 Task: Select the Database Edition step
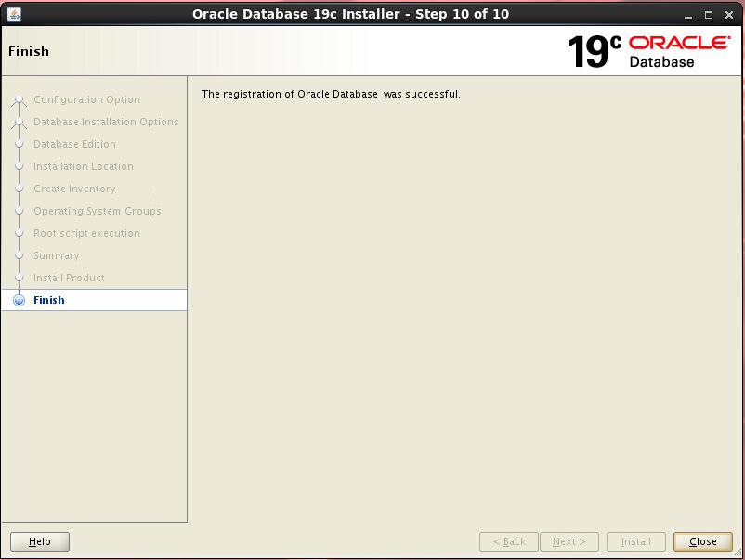tap(74, 144)
